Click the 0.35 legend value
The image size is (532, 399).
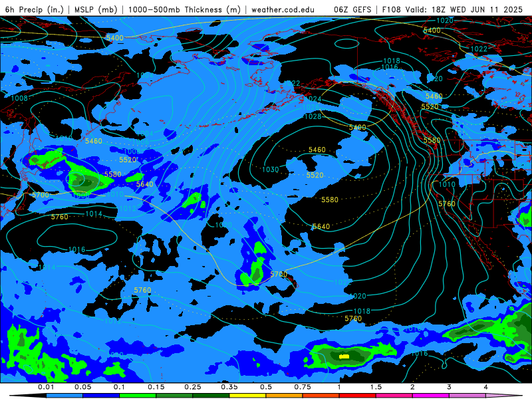point(229,387)
